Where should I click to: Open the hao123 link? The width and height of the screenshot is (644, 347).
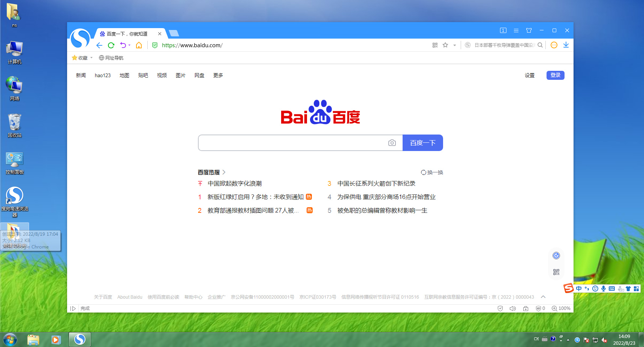[x=103, y=75]
